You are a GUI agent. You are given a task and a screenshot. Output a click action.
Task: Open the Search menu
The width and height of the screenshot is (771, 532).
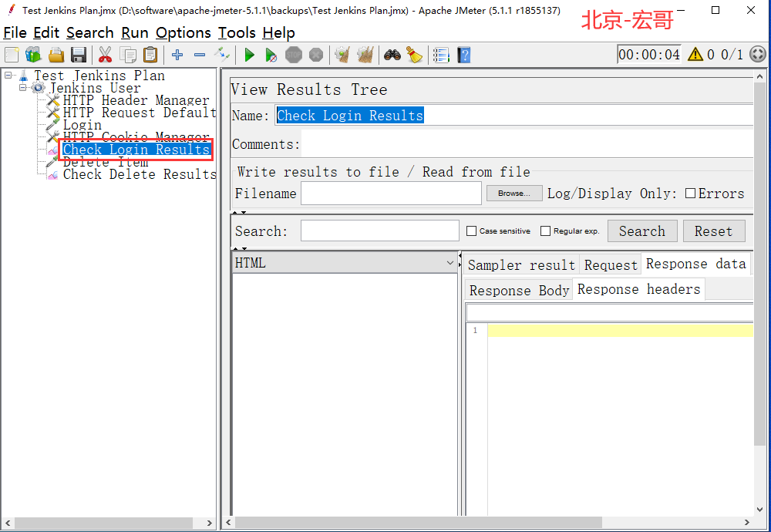pos(90,33)
